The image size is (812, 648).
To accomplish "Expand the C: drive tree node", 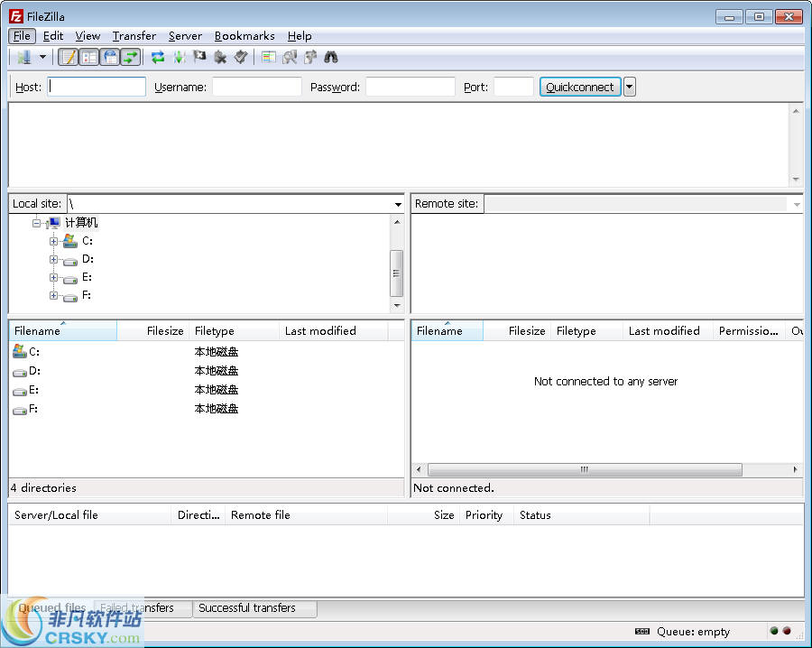I will pos(53,241).
